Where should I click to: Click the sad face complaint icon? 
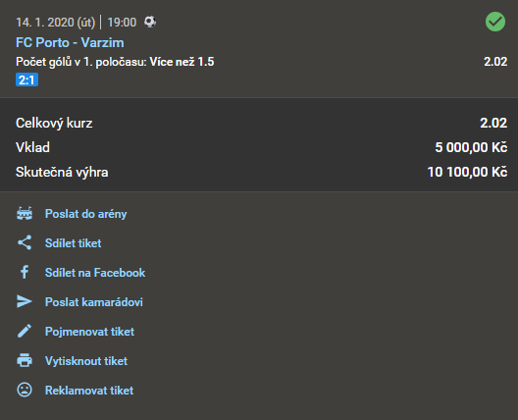click(x=25, y=390)
